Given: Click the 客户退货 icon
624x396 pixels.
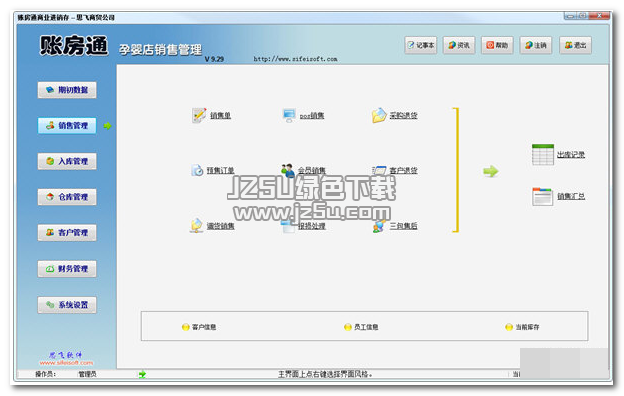Looking at the screenshot, I should (379, 170).
